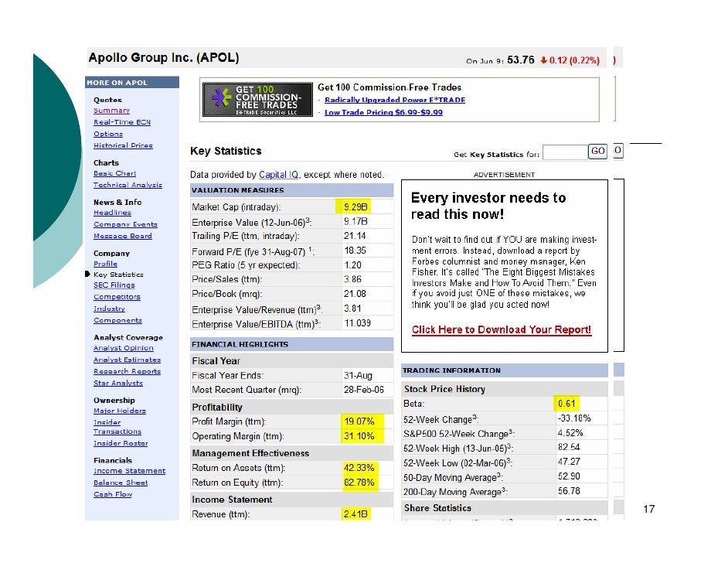Screen dimensions: 728x563
Task: Open Balance Sheet link
Action: (121, 483)
